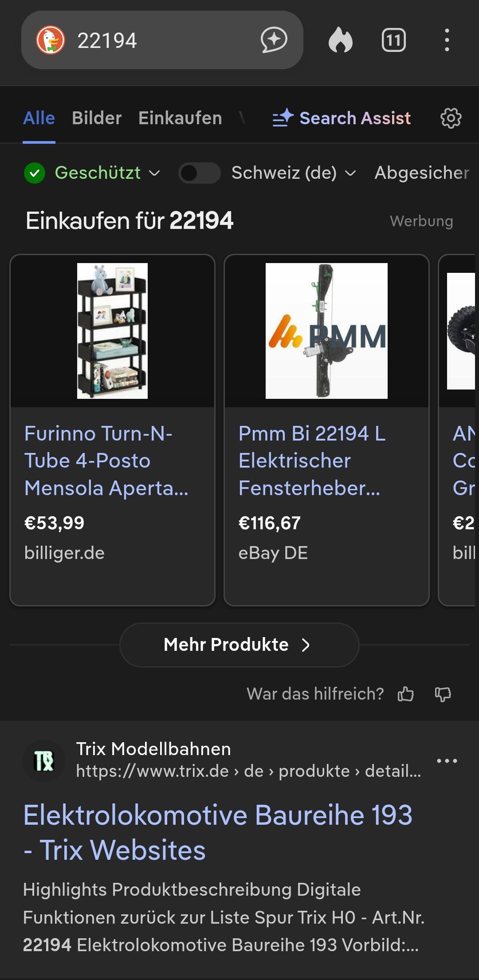The width and height of the screenshot is (479, 980).
Task: Tap the Search Assist button
Action: (x=342, y=118)
